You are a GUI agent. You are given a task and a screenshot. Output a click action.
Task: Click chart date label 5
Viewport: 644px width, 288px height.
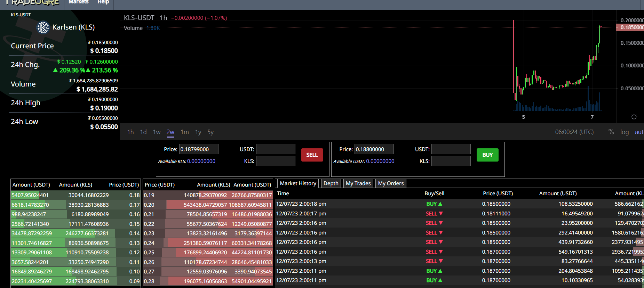[523, 117]
